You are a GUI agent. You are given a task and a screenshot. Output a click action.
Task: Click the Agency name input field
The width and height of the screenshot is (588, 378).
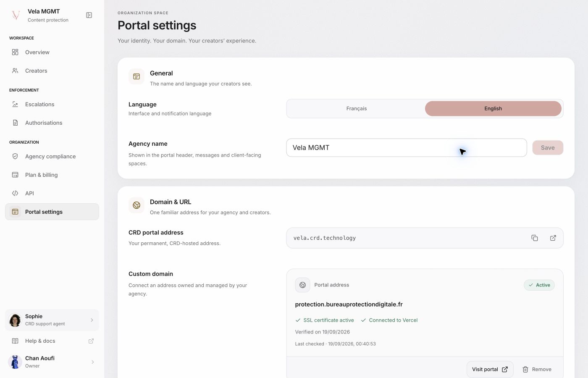[407, 147]
